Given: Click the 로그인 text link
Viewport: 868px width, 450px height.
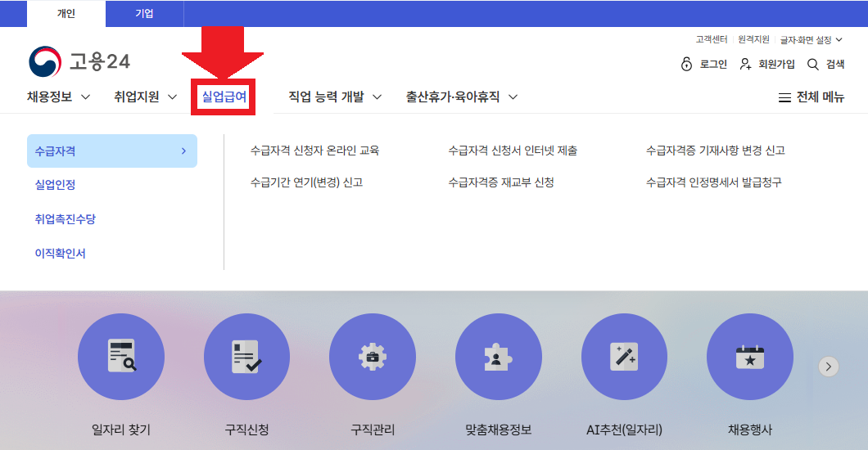Looking at the screenshot, I should [713, 64].
